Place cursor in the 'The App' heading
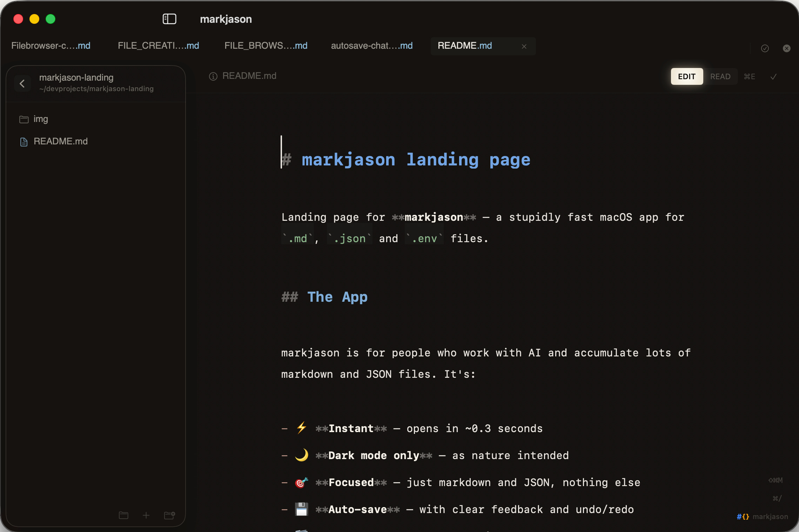799x532 pixels. coord(337,297)
